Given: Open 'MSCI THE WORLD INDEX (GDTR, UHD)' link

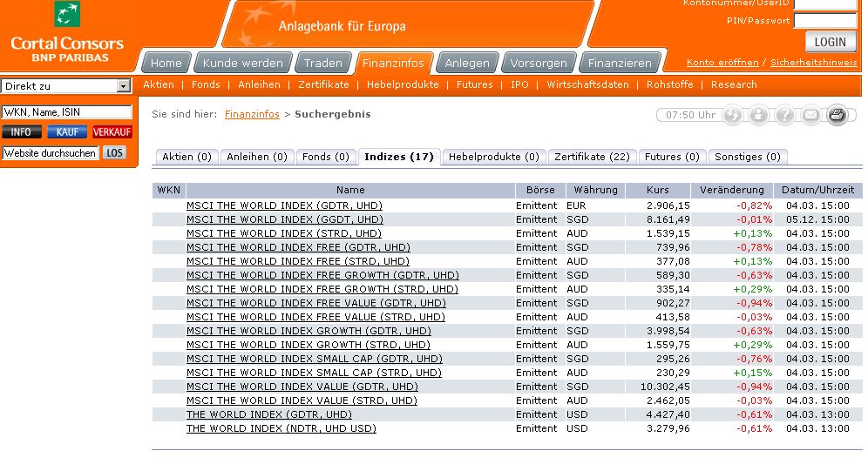Looking at the screenshot, I should click(284, 205).
